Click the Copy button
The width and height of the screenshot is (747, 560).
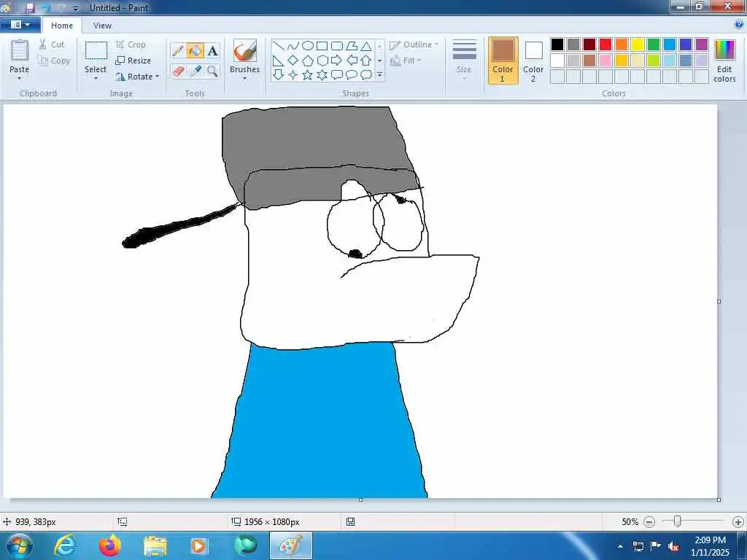(x=54, y=61)
